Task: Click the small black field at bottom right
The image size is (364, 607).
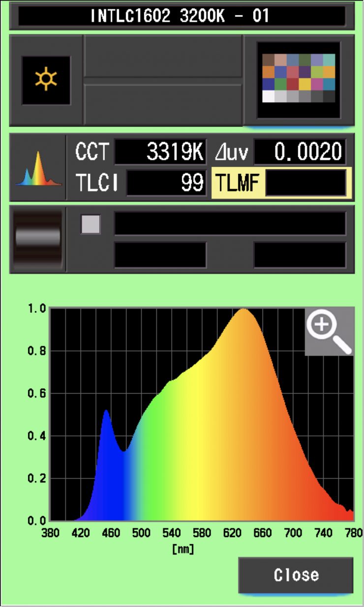Action: (x=300, y=255)
